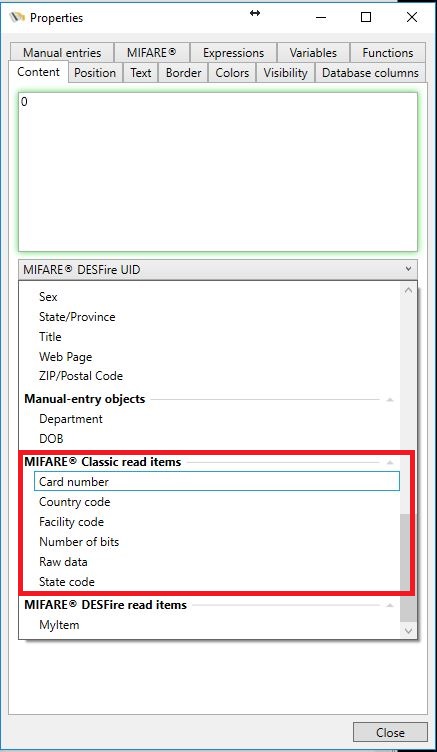Image resolution: width=437 pixels, height=752 pixels.
Task: Click the list scrollbar up arrow
Action: [x=408, y=290]
